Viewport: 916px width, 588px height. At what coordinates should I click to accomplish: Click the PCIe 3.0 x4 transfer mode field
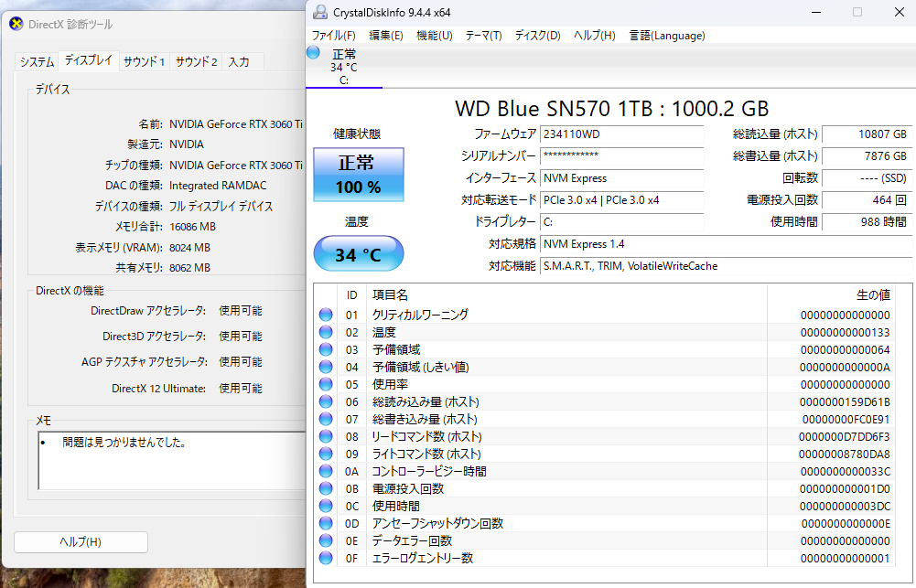coord(621,199)
